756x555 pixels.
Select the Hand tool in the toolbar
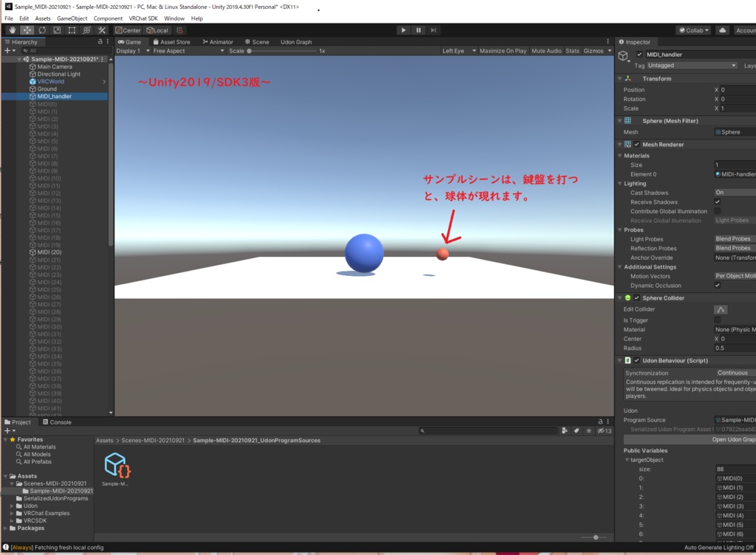click(12, 30)
